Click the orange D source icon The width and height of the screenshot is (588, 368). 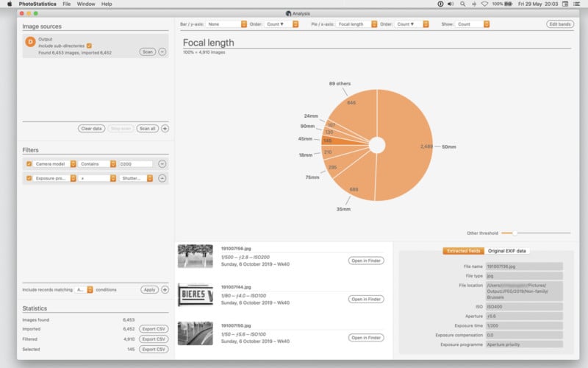(x=30, y=42)
